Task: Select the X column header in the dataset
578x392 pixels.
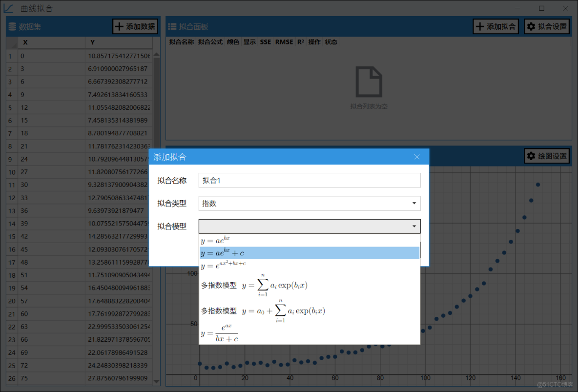Action: (51, 42)
